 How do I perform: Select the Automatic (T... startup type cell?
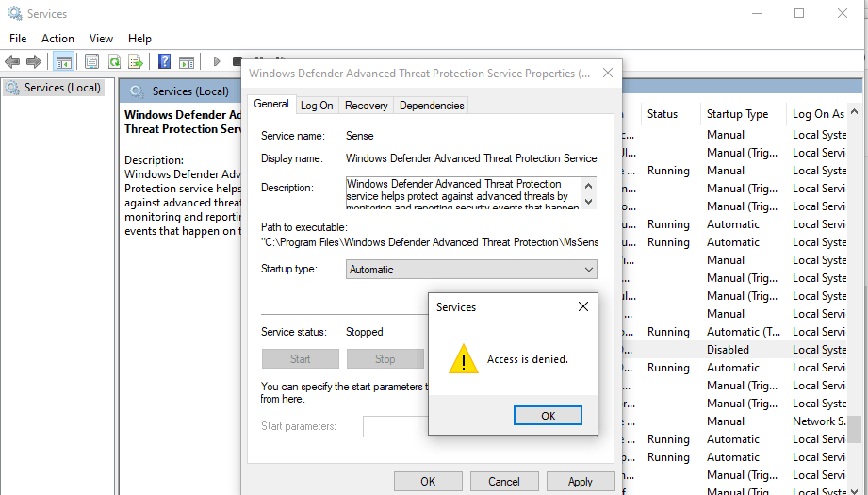click(x=743, y=332)
